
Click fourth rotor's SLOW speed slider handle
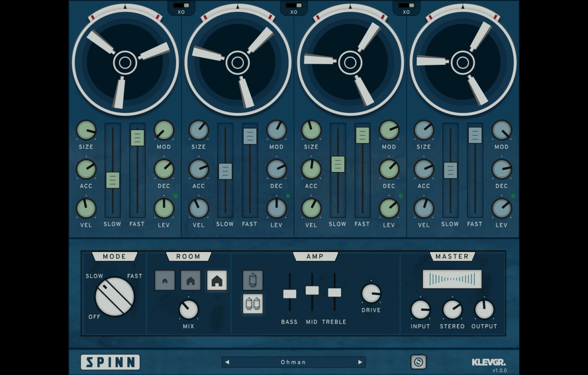point(450,170)
